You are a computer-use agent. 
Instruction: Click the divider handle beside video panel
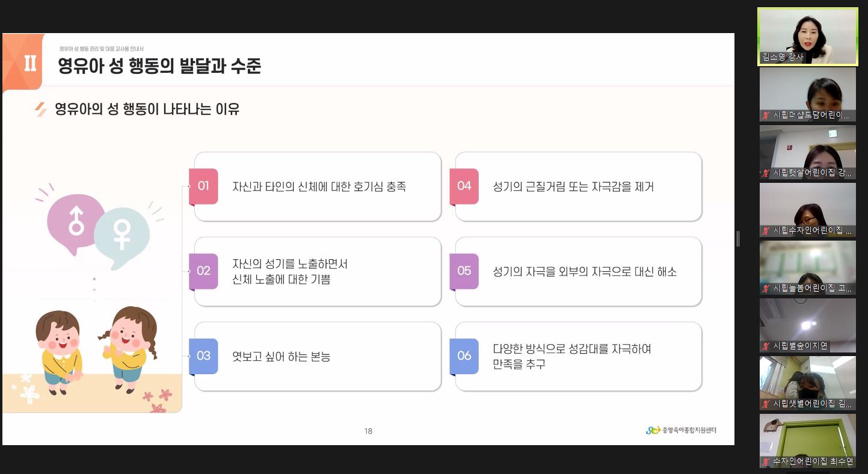[738, 239]
